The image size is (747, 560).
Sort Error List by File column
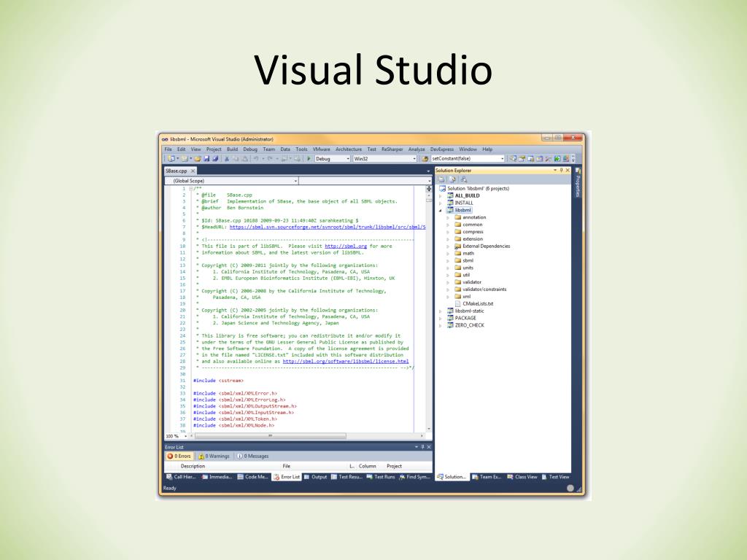click(286, 466)
